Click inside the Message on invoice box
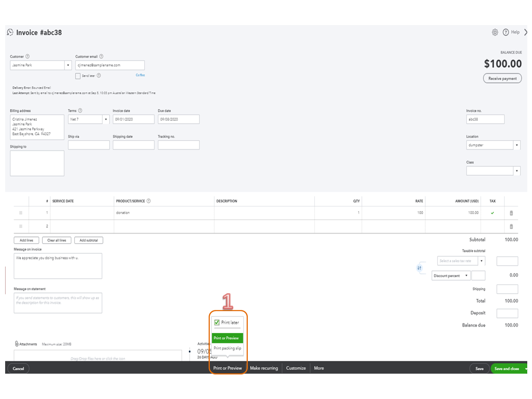This screenshot has height=399, width=532. click(58, 265)
